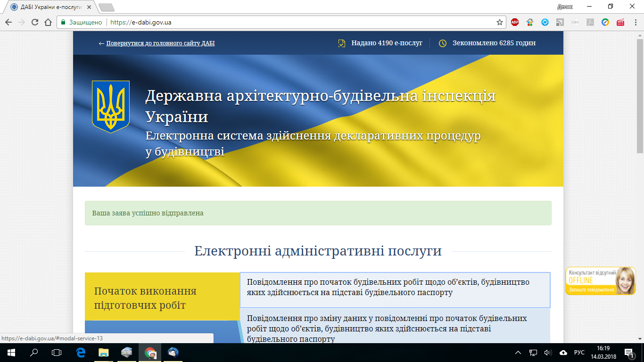Click the Chrome Cast extension icon
The image size is (644, 362).
coord(560,22)
